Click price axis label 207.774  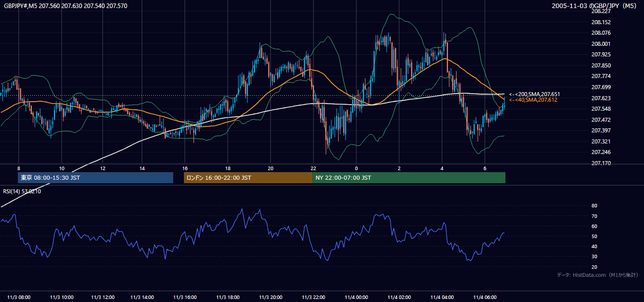tap(601, 76)
